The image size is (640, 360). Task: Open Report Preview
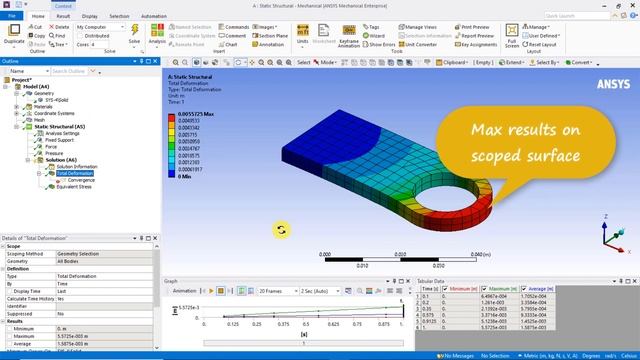click(474, 36)
